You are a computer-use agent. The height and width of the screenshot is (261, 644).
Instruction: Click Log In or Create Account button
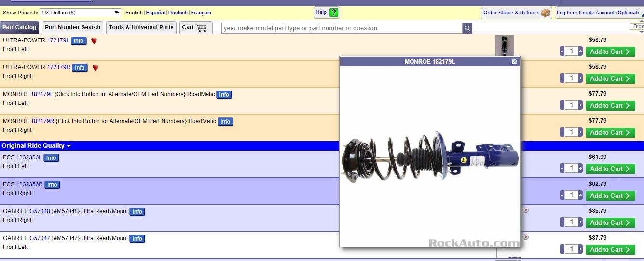(598, 13)
